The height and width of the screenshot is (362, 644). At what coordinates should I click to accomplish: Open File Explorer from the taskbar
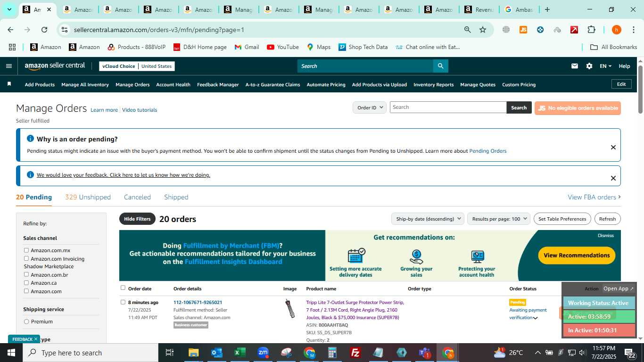(x=193, y=353)
